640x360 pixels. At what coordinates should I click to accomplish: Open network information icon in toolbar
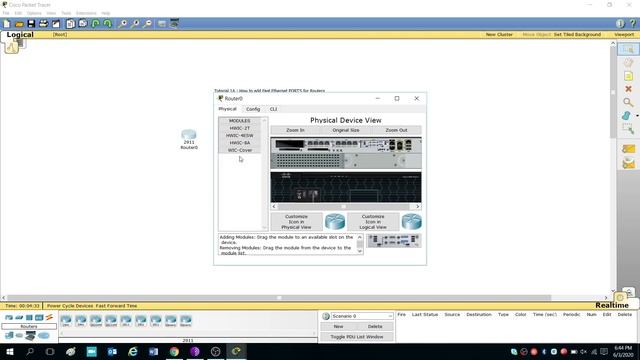tap(620, 24)
